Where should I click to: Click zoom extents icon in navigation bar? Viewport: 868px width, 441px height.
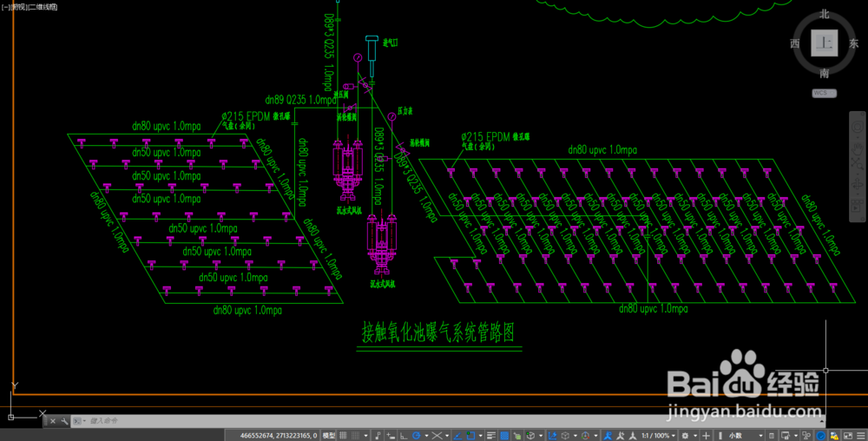coord(858,164)
